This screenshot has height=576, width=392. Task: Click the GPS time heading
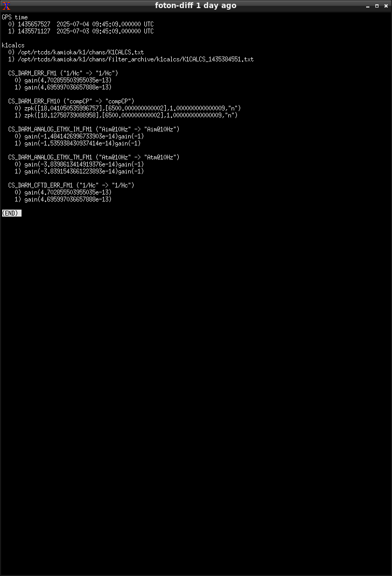[x=15, y=17]
